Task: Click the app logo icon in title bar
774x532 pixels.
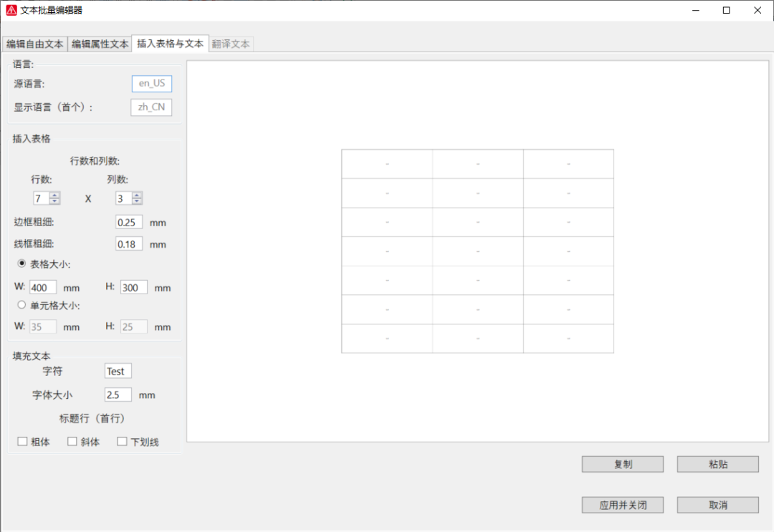Action: click(x=11, y=10)
